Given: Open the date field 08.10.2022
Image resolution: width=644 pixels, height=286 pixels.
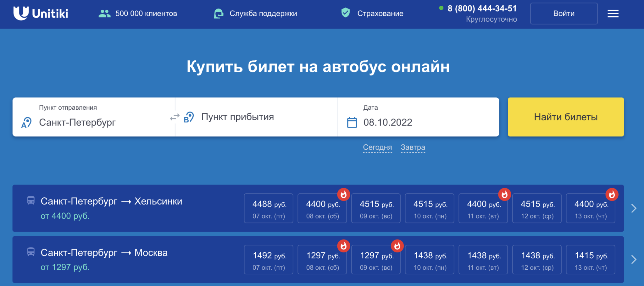Looking at the screenshot, I should point(387,122).
